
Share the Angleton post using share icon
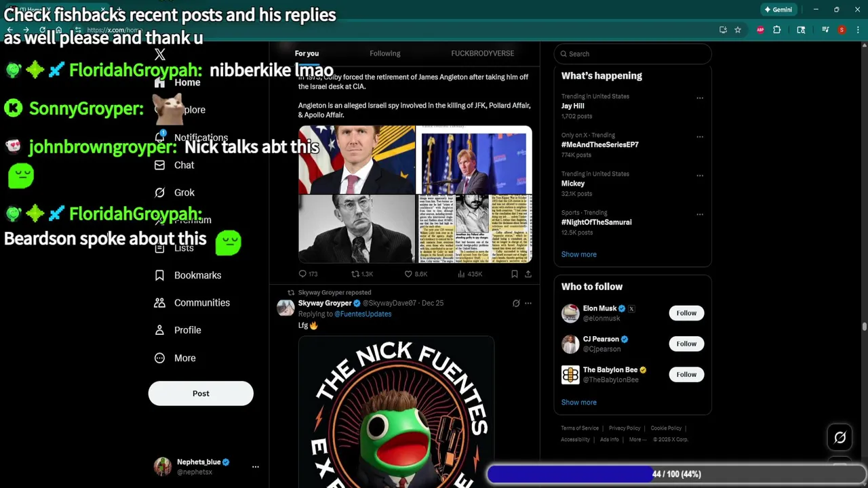(528, 274)
